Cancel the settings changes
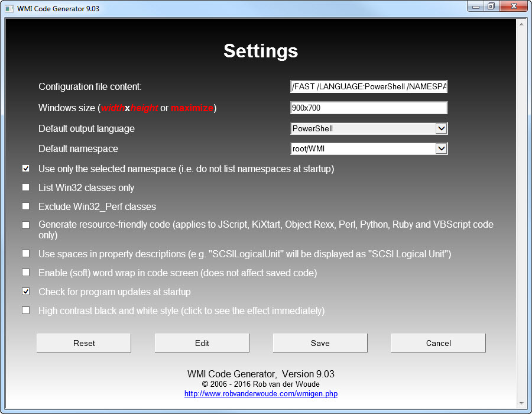532x414 pixels. (439, 343)
